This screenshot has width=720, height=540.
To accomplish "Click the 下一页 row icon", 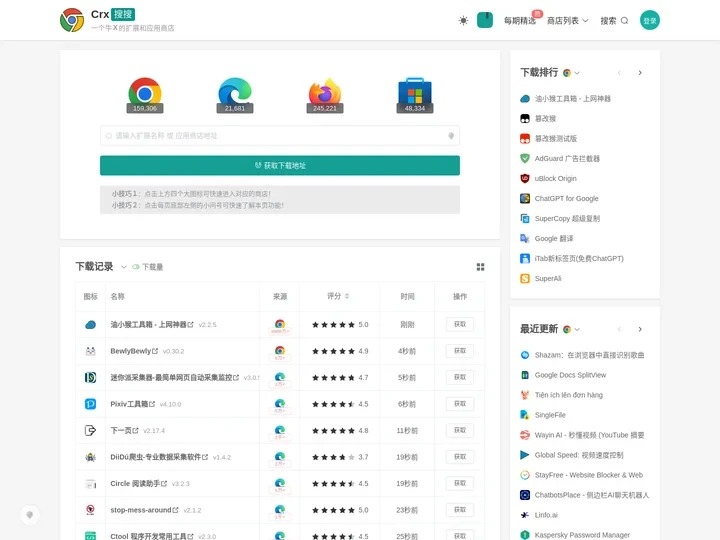I will tap(90, 431).
